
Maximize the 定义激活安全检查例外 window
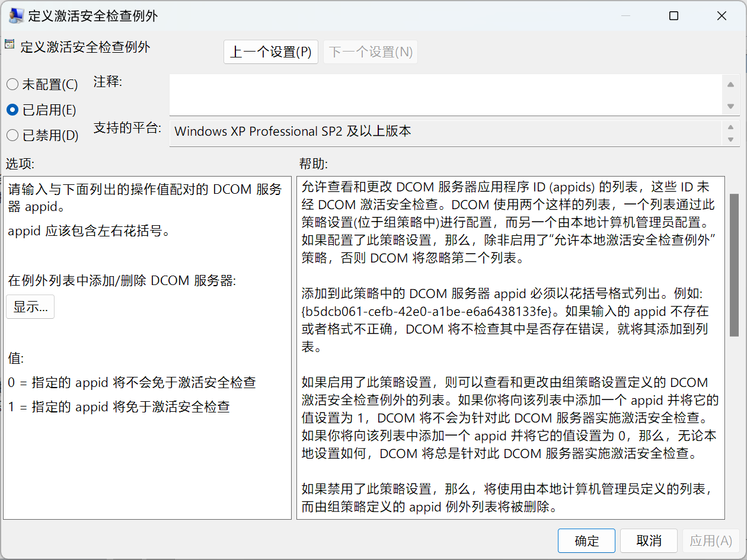coord(673,16)
